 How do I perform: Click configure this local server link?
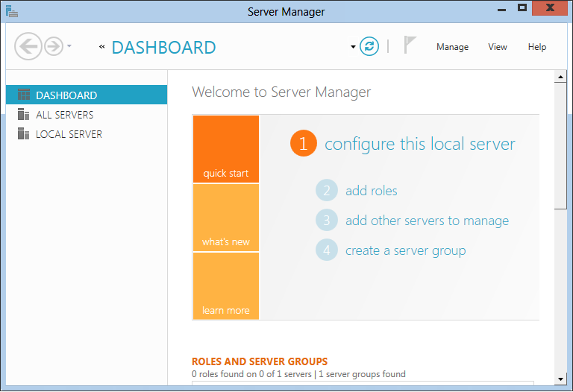coord(420,144)
